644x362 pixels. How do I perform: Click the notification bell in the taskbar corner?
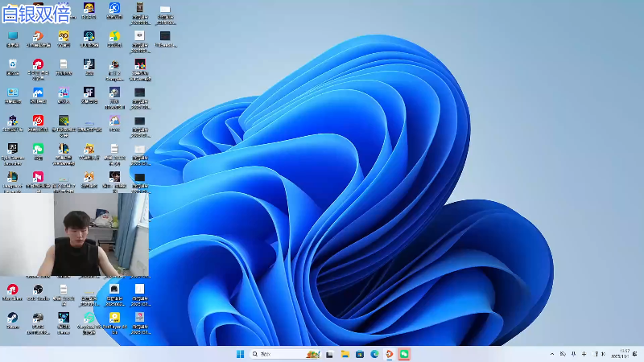pos(635,354)
